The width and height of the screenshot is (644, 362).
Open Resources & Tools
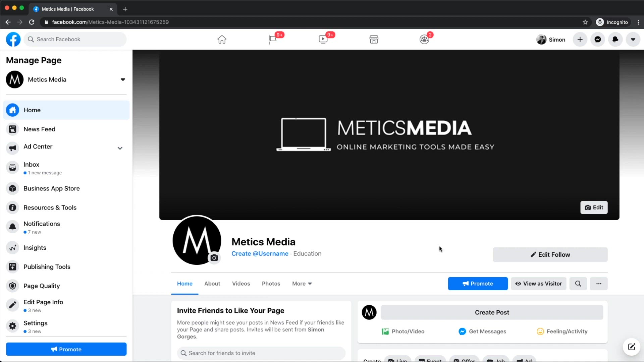[66, 207]
